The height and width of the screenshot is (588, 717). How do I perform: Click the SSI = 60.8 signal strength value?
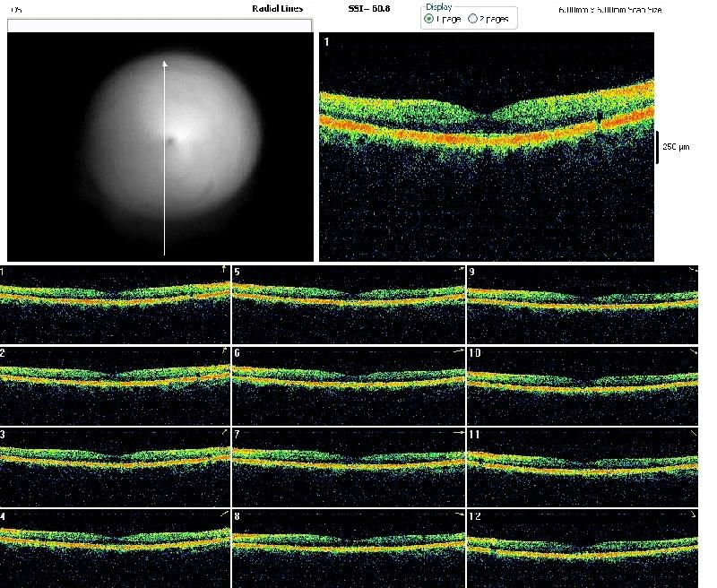pos(369,8)
